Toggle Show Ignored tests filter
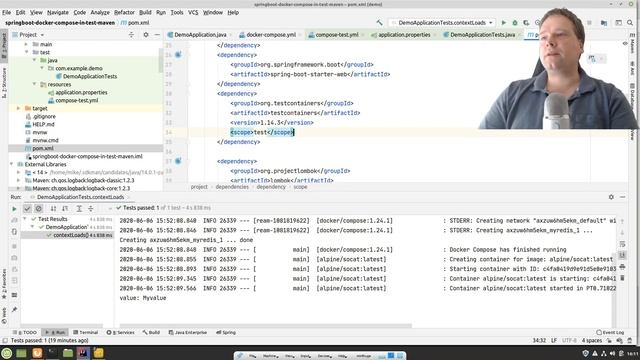Viewport: 640px width, 360px height. point(38,209)
